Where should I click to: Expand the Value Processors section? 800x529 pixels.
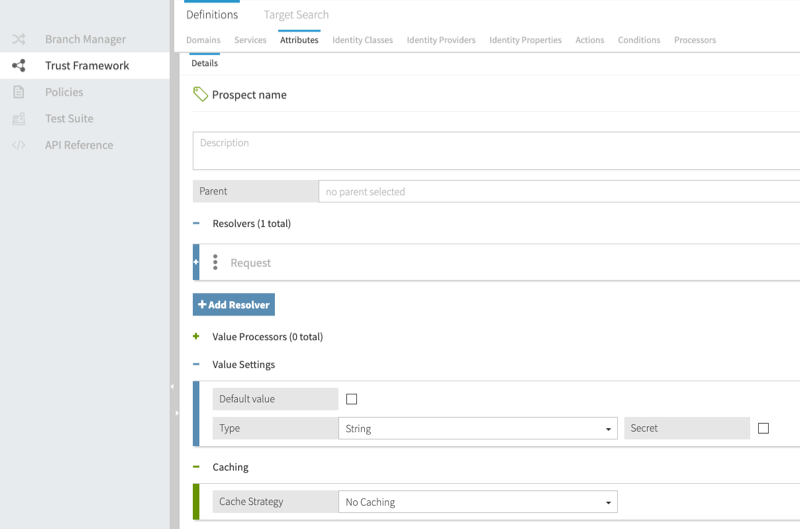(x=196, y=337)
